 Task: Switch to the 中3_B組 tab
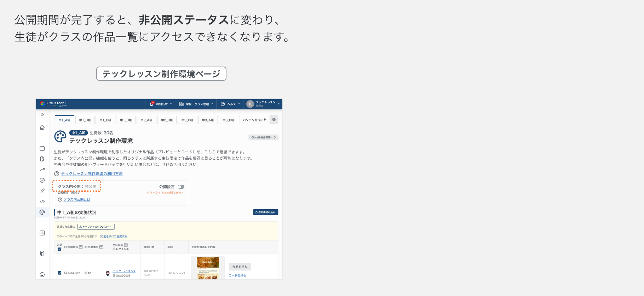(229, 120)
